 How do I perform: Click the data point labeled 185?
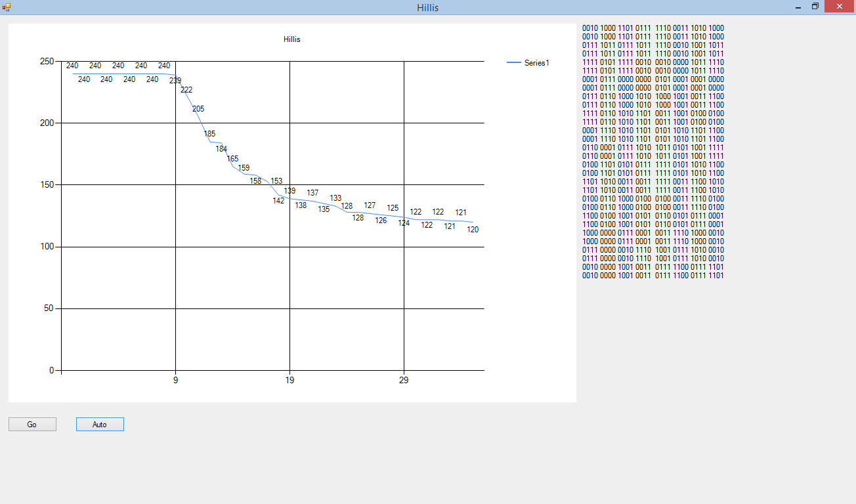209,134
